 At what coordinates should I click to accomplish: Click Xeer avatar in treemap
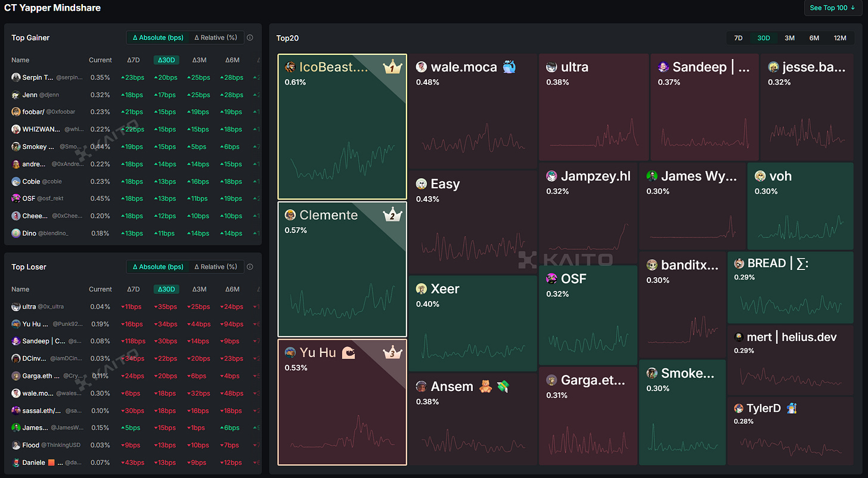point(421,289)
